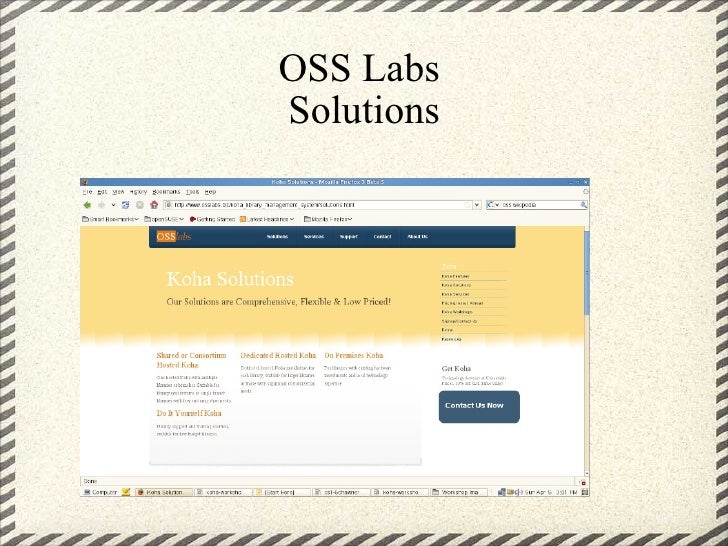The image size is (728, 546).
Task: Open About Us in the site navigation
Action: 417,237
